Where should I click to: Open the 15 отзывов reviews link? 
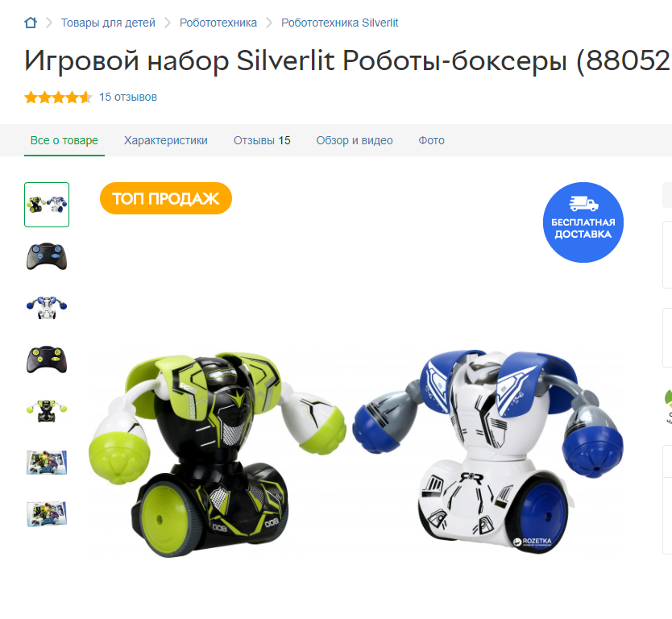128,98
